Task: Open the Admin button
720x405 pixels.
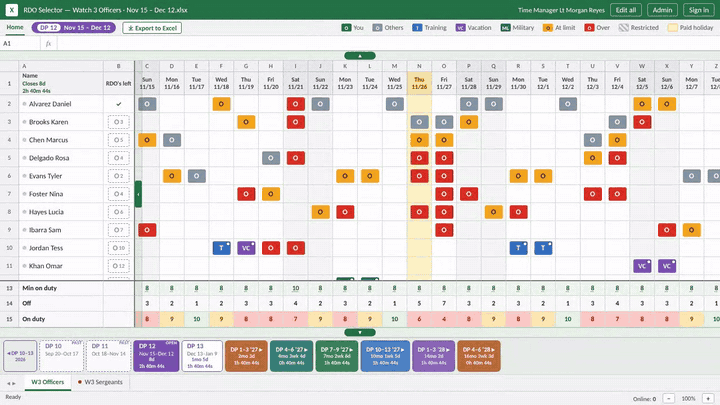Action: (x=662, y=10)
